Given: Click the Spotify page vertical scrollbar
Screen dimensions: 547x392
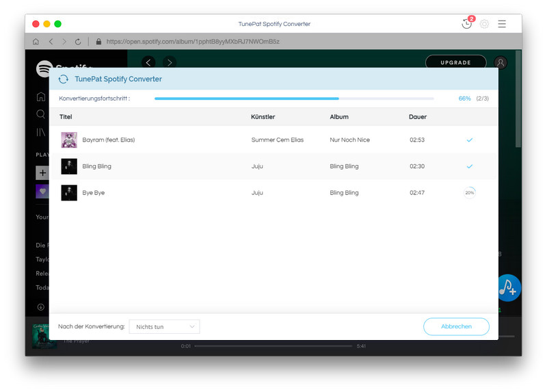Looking at the screenshot, I should 518,99.
